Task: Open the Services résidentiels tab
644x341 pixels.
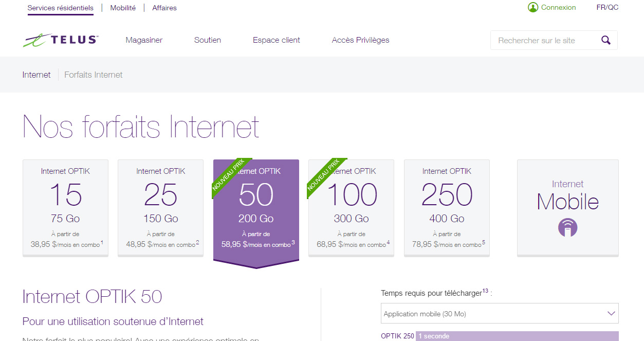Action: coord(61,8)
